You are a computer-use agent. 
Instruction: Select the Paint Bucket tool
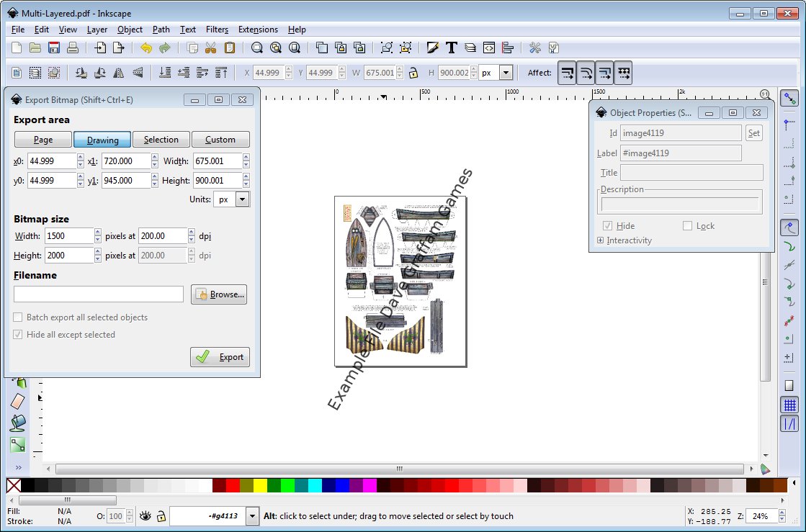18,423
